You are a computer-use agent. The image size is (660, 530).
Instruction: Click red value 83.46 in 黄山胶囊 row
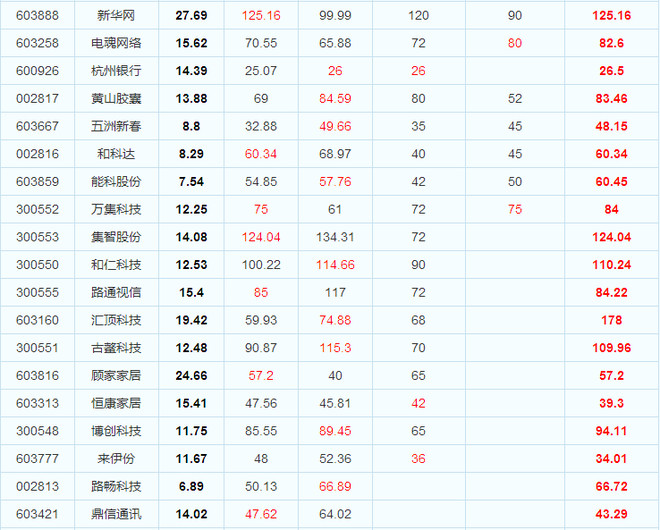(612, 99)
